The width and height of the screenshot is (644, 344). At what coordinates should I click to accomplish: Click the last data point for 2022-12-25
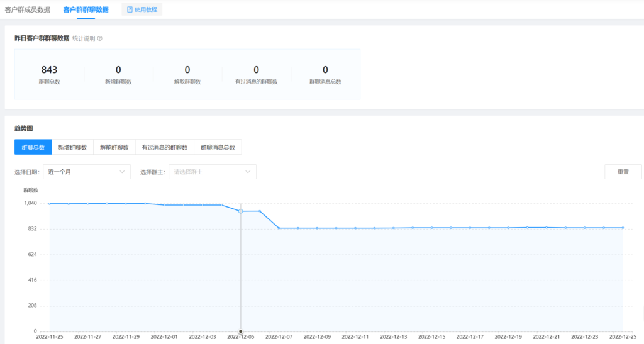623,228
